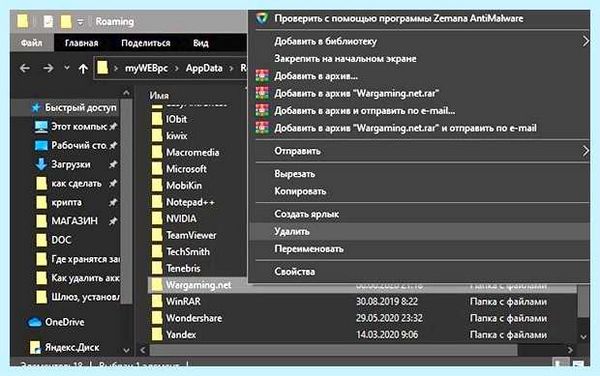Unpin the МАГАЗИН quick access pin

pos(112,221)
